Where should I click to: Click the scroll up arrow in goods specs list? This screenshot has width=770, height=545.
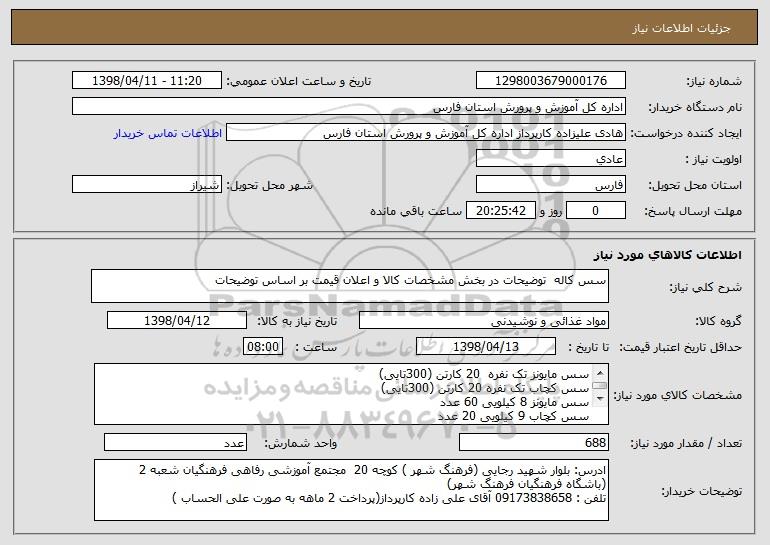pyautogui.click(x=600, y=373)
